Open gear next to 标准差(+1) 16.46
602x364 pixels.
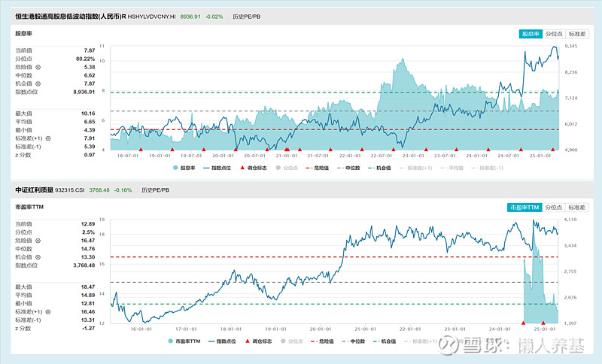(x=48, y=312)
